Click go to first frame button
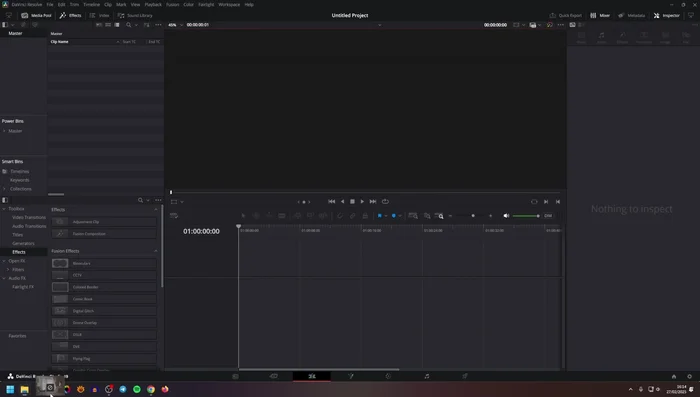This screenshot has width=700, height=397. (x=332, y=201)
